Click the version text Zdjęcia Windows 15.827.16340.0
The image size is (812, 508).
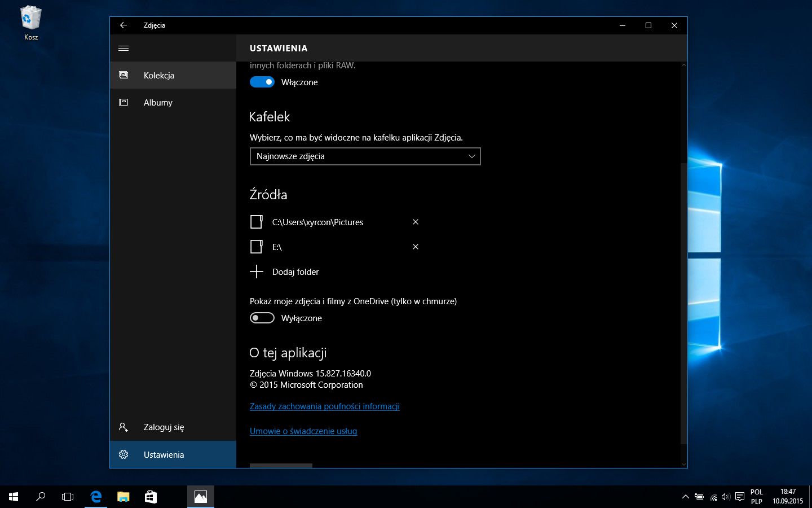pos(310,374)
